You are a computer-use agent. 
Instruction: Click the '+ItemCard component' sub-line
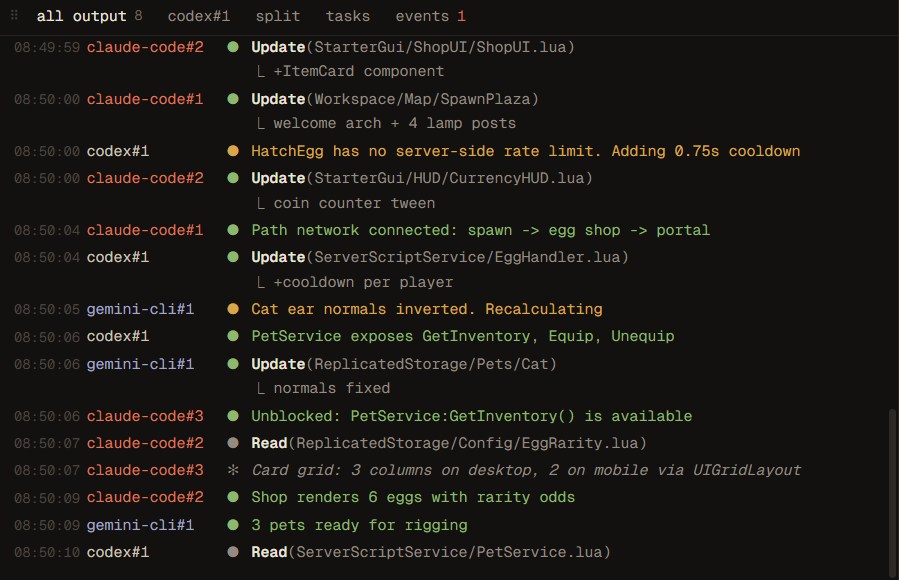click(x=358, y=71)
